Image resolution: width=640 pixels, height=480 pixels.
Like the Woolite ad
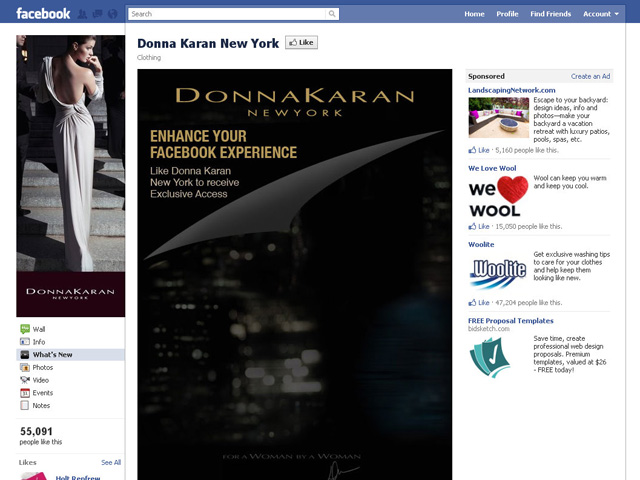click(484, 302)
